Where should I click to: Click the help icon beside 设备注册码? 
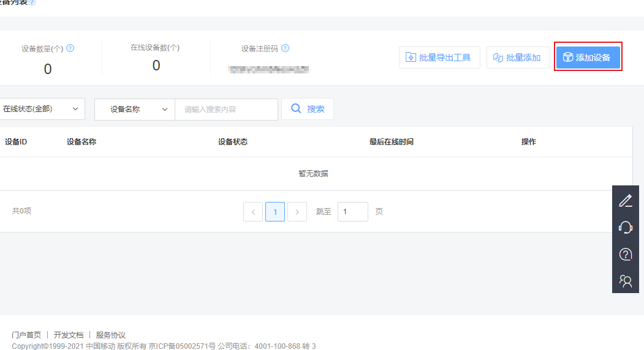click(285, 48)
